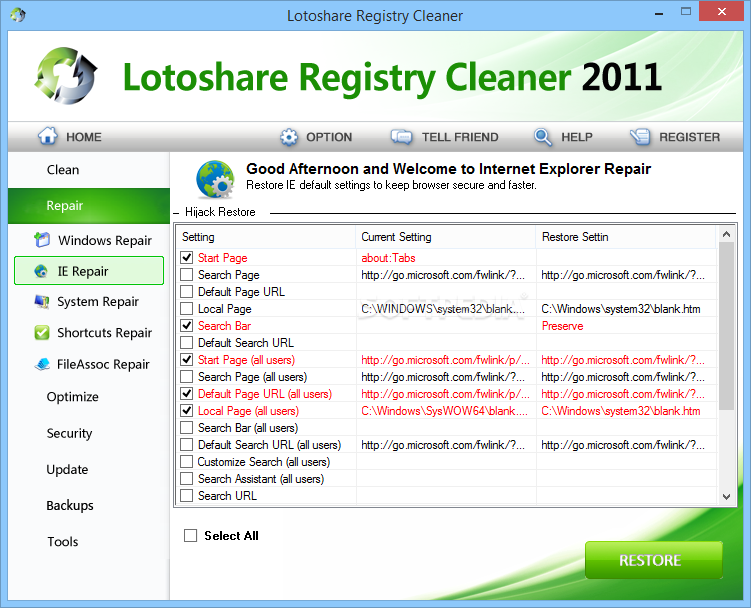Click 'C:\Windows\SysWOW64\blank....' cell
This screenshot has width=751, height=608.
tap(444, 411)
